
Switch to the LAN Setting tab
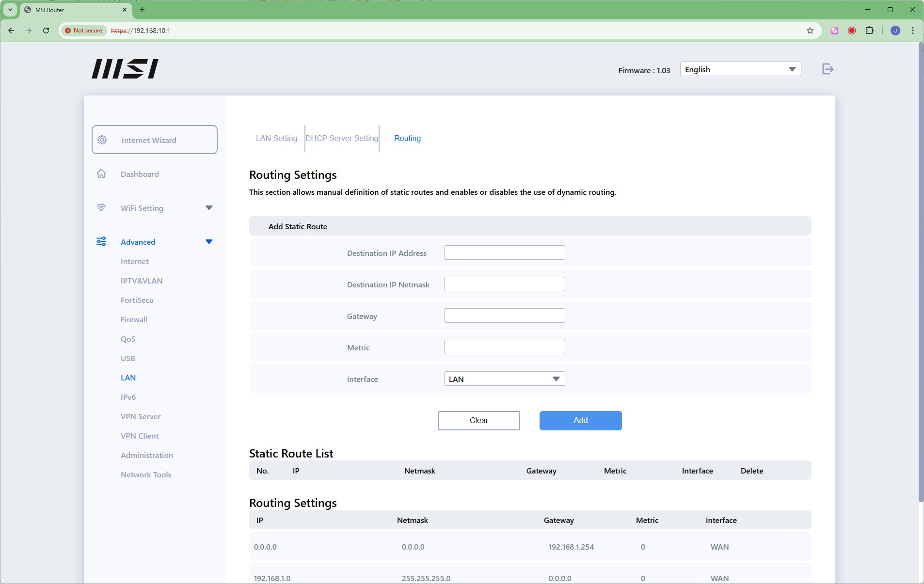coord(276,138)
